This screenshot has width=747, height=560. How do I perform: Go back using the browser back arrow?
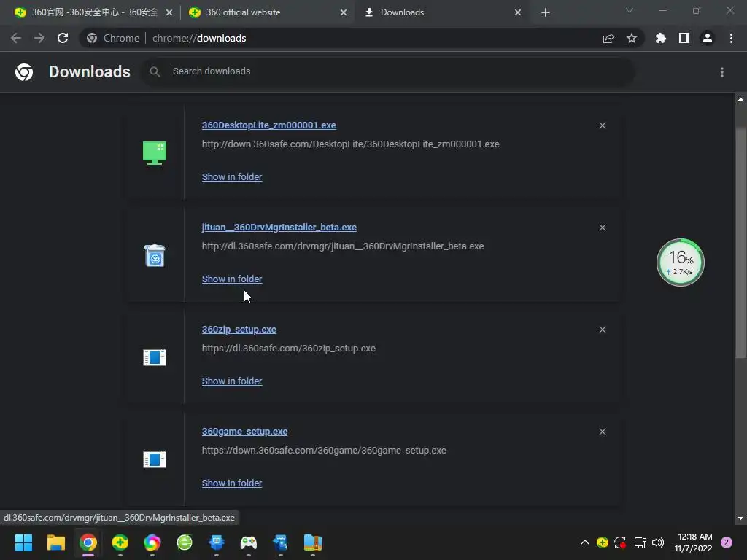(x=16, y=38)
